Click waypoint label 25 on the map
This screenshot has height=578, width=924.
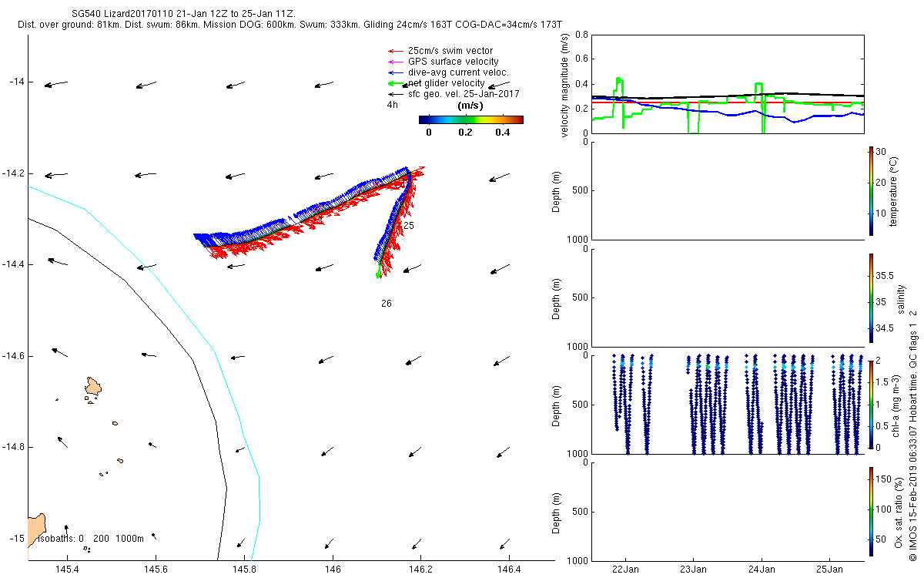[x=409, y=226]
